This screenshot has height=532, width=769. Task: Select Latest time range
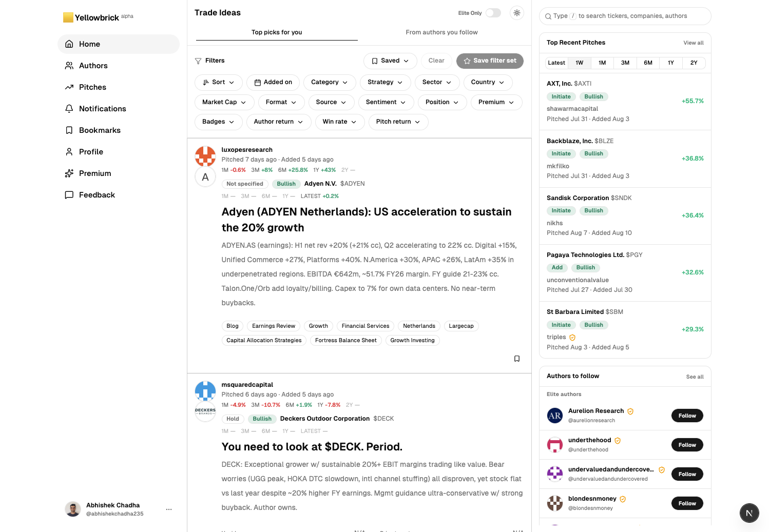point(556,63)
